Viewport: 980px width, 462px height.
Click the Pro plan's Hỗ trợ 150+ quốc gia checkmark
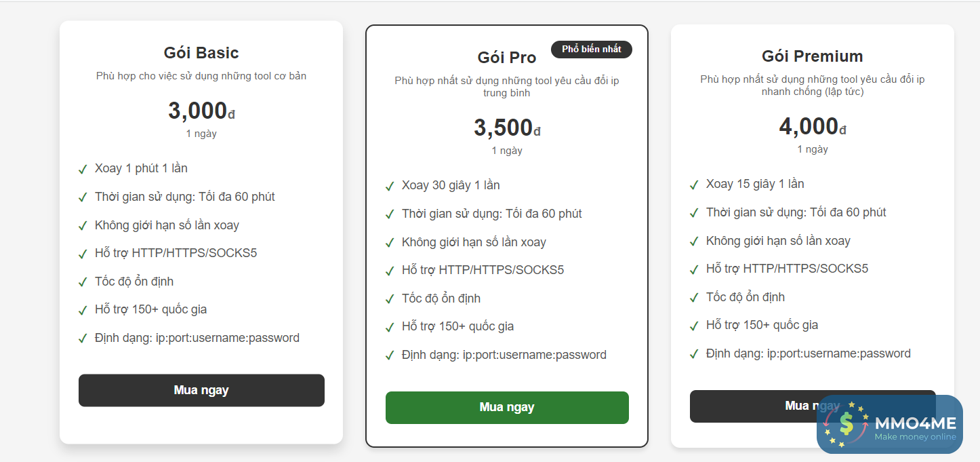tap(390, 327)
